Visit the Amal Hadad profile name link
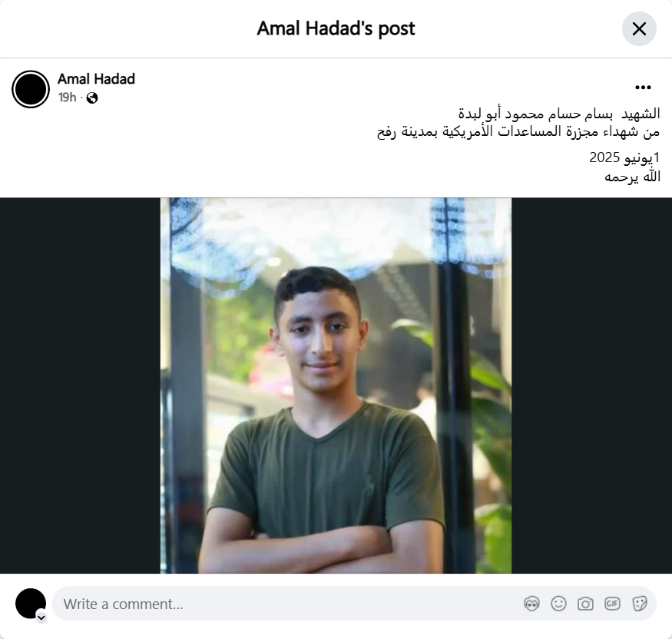Image resolution: width=672 pixels, height=639 pixels. point(97,79)
